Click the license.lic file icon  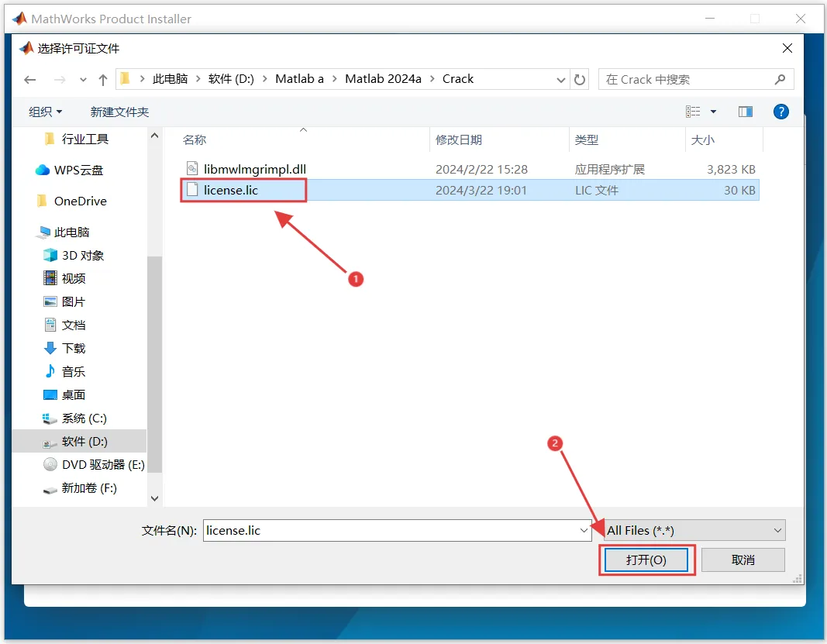click(x=192, y=190)
